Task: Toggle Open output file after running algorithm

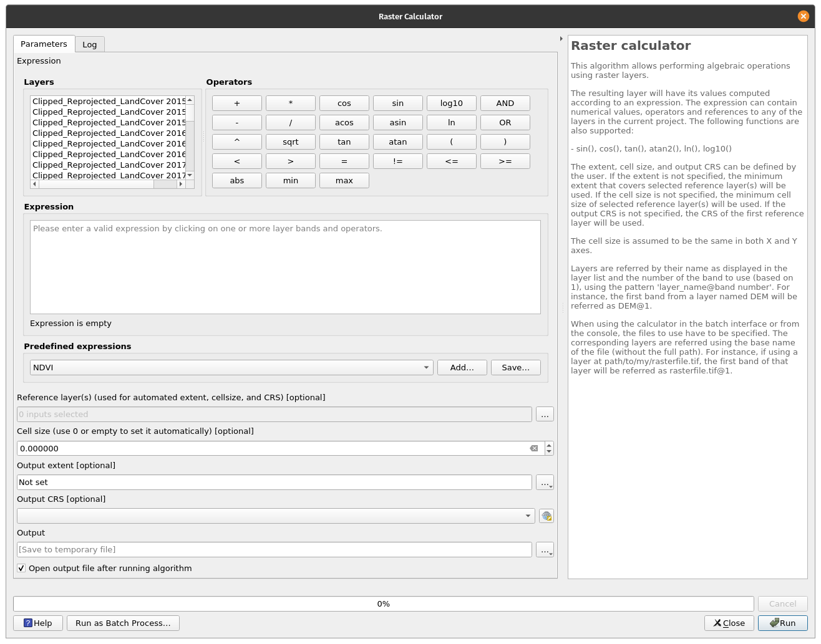Action: tap(21, 568)
